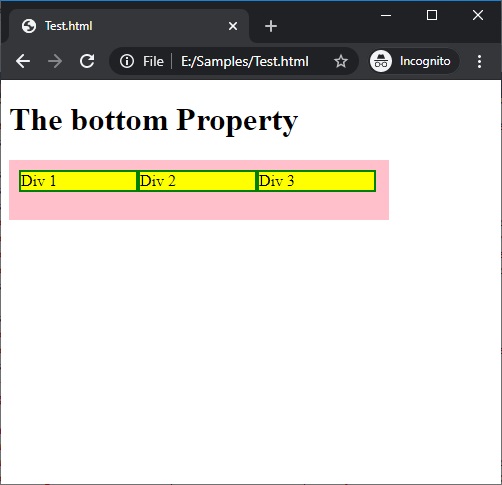
Task: Open the Chrome three-dot menu
Action: (x=479, y=61)
